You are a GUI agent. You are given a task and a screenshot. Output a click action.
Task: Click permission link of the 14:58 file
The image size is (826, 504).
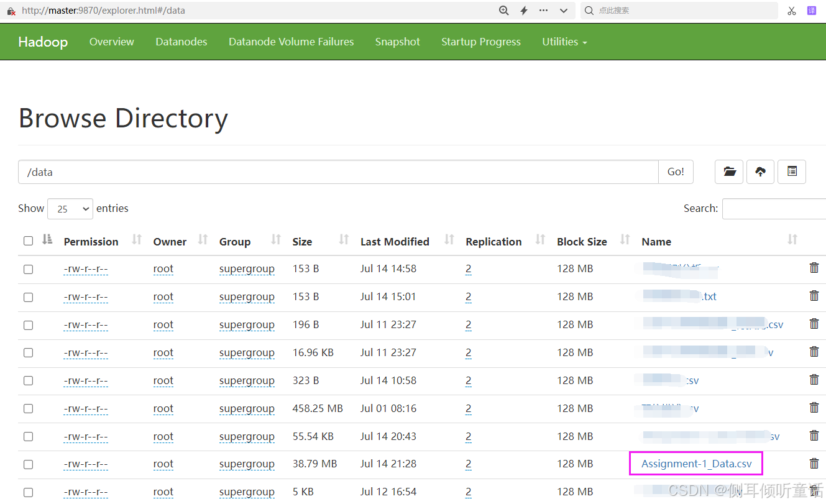point(86,269)
